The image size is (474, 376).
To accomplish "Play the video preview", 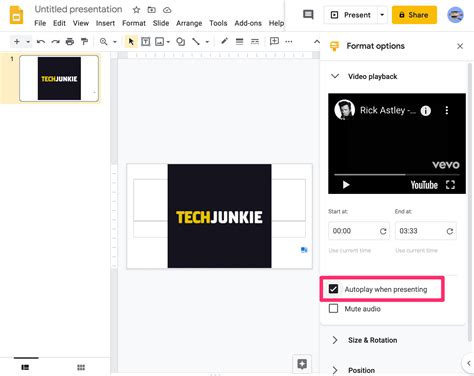I will tap(346, 185).
